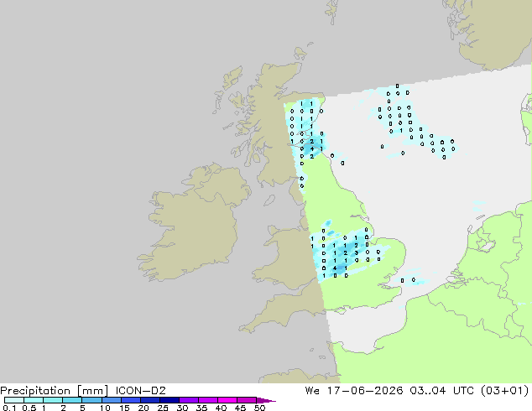
Task: Select the 45–50 mm legend color swatch
Action: pyautogui.click(x=247, y=400)
